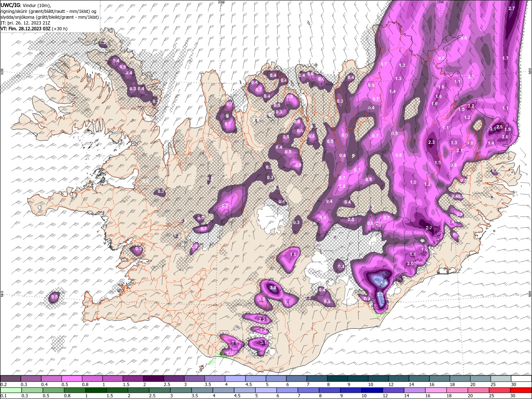Click the 'VT: Fim. 28.12.2023 03Z (+30 h)' line

point(34,29)
